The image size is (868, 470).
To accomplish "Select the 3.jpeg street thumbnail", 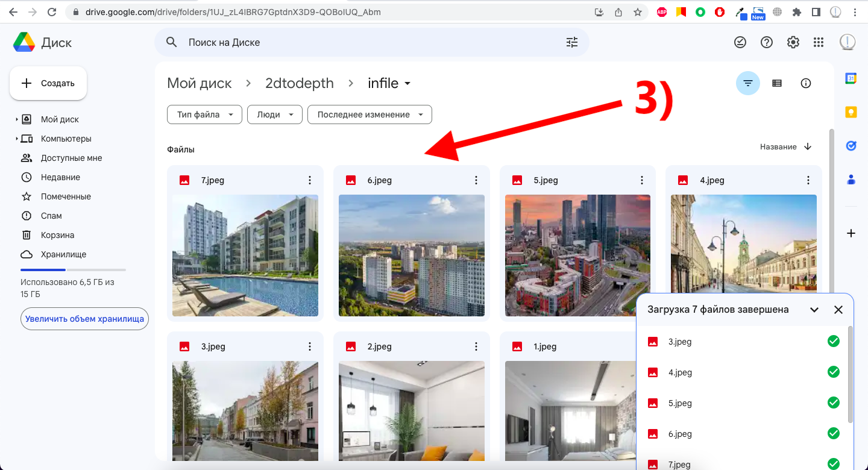I will tap(245, 411).
